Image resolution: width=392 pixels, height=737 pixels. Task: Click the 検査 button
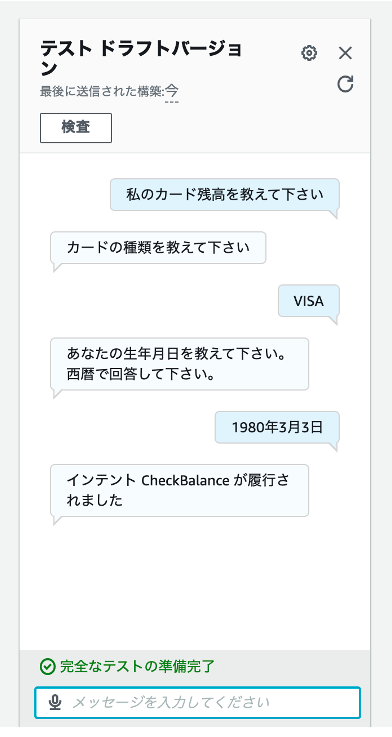pyautogui.click(x=76, y=127)
